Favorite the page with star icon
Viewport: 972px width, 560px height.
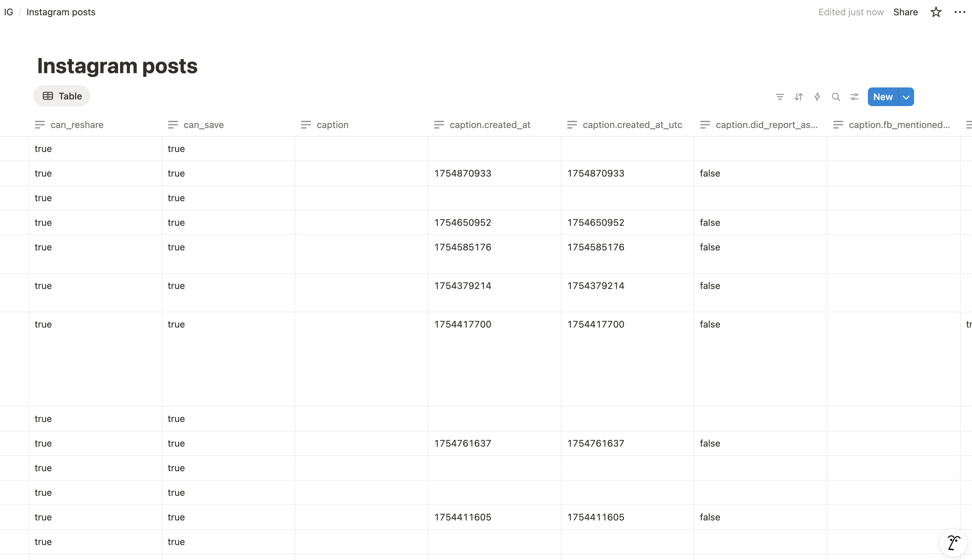tap(936, 12)
